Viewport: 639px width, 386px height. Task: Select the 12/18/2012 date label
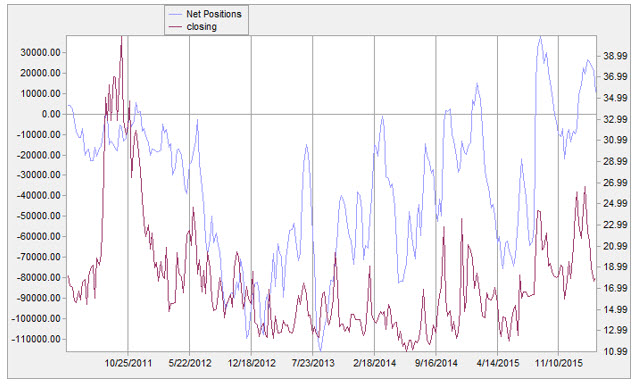(x=251, y=363)
